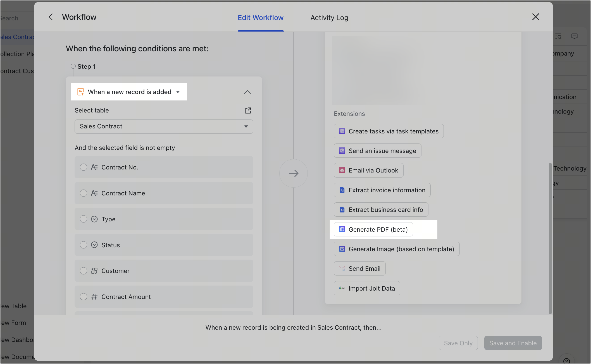Go back with the Workflow arrow

(x=51, y=17)
